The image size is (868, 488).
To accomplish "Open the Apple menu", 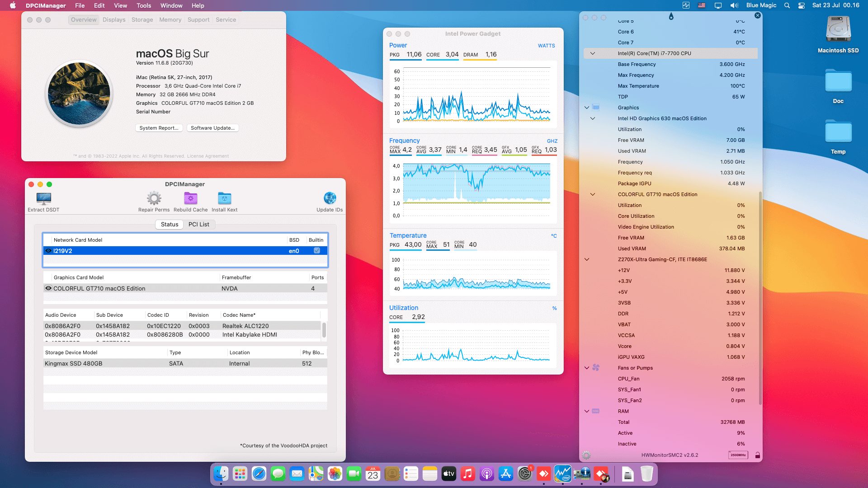I will [x=13, y=5].
